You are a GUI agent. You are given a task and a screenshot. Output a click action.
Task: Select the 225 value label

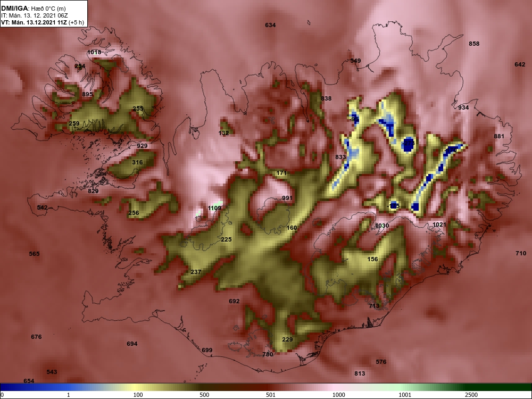pos(226,239)
